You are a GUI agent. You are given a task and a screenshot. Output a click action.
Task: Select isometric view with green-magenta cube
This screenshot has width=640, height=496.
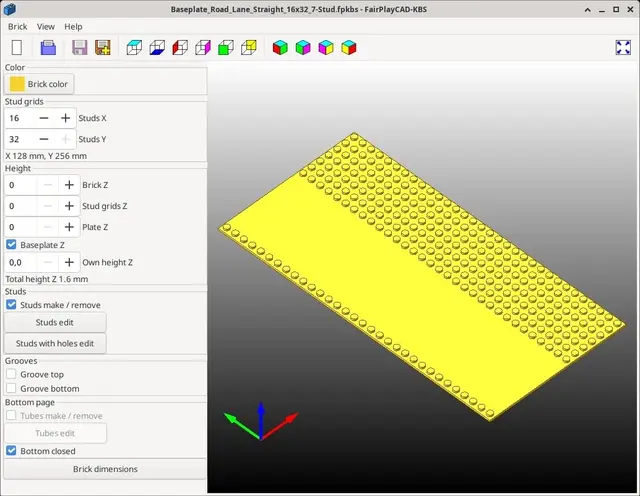pyautogui.click(x=303, y=47)
